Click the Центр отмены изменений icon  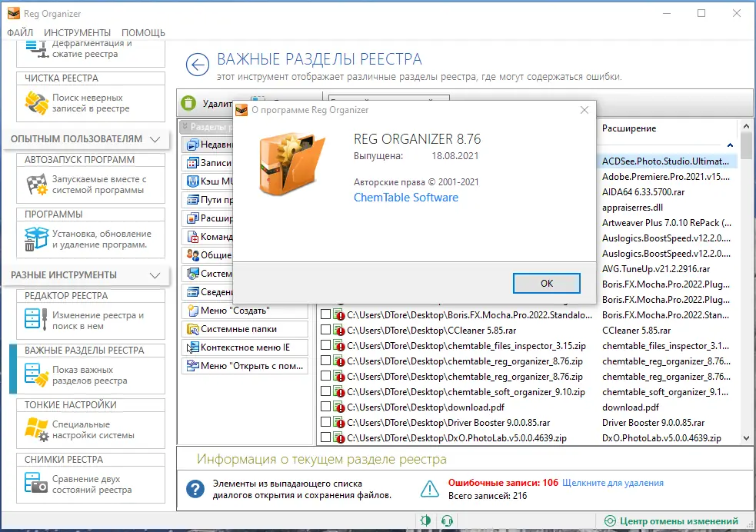[x=610, y=521]
